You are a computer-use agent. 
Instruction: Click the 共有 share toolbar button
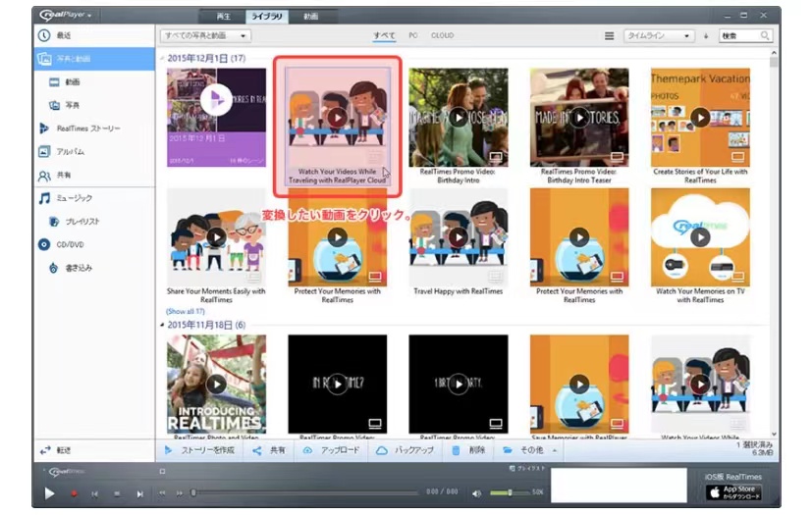269,450
